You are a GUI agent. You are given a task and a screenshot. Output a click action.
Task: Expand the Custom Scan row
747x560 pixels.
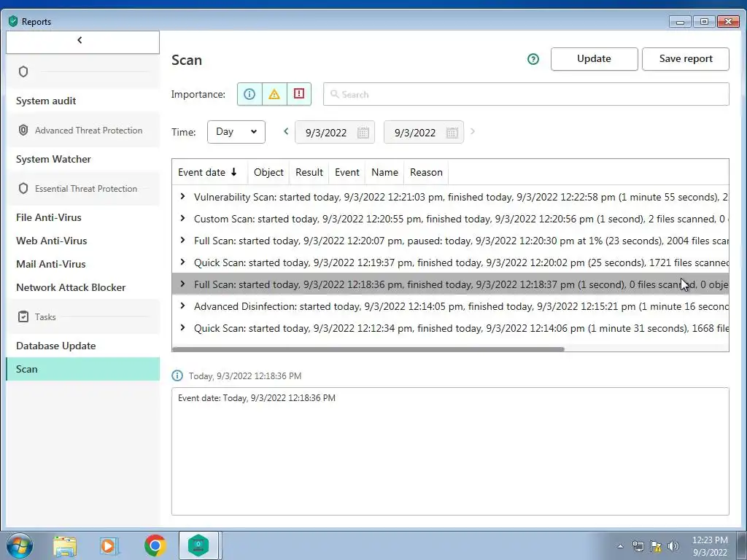[x=182, y=219]
